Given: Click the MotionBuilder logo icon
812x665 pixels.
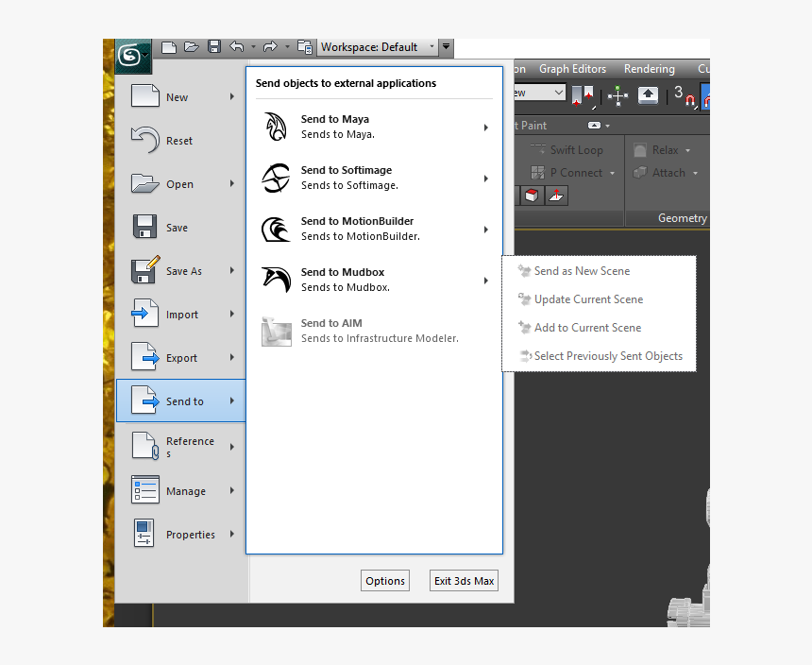Looking at the screenshot, I should click(x=276, y=230).
